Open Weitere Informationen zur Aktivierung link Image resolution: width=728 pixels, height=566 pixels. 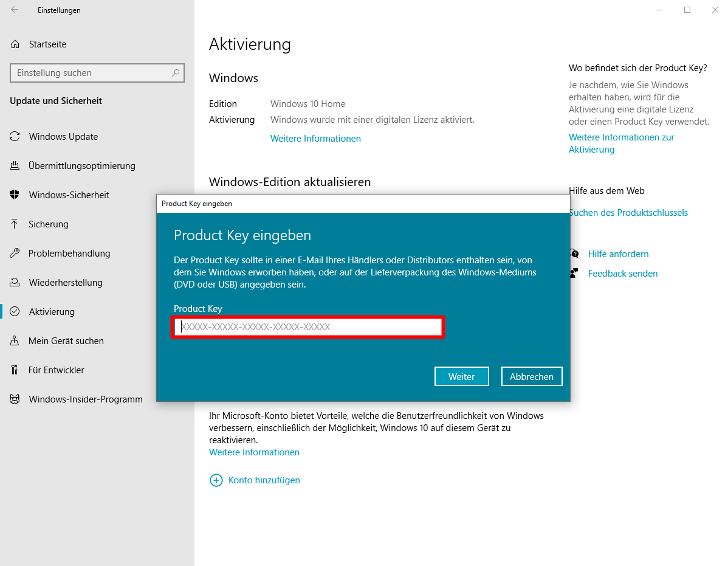pos(621,143)
